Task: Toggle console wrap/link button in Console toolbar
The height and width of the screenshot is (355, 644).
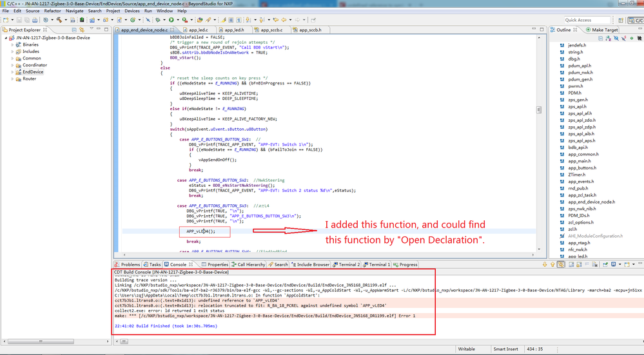Action: (x=561, y=264)
